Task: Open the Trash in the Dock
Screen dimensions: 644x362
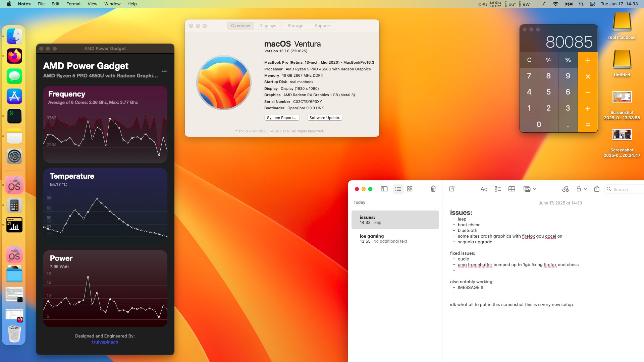Action: (x=14, y=334)
